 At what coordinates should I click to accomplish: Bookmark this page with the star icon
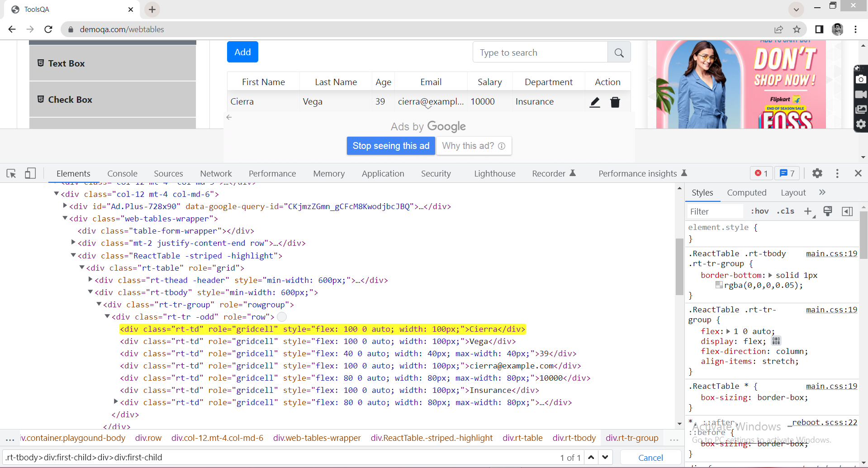coord(797,29)
